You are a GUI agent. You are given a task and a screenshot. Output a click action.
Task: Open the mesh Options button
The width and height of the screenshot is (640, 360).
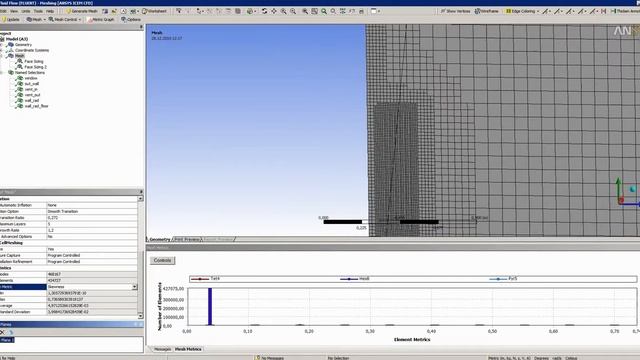tap(131, 20)
